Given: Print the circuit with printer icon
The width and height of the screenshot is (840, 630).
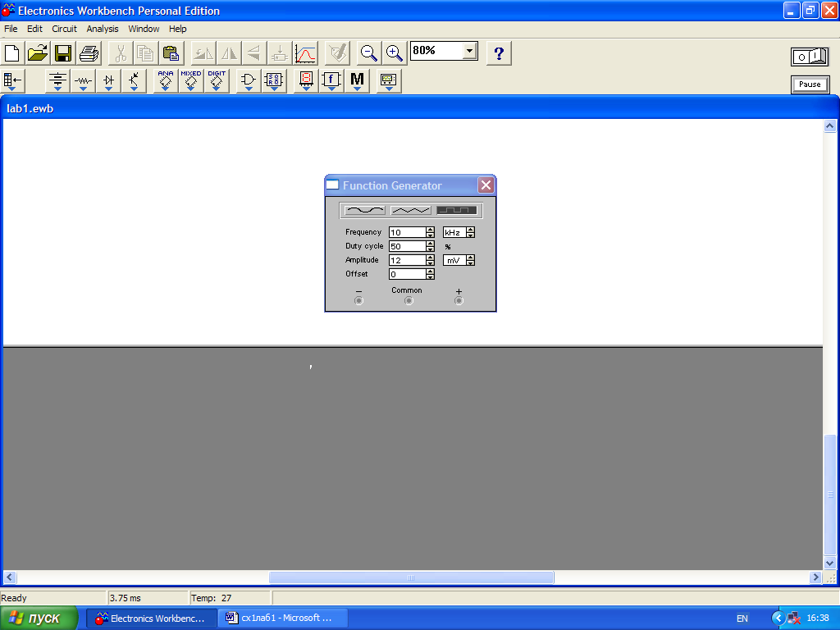Looking at the screenshot, I should tap(89, 53).
